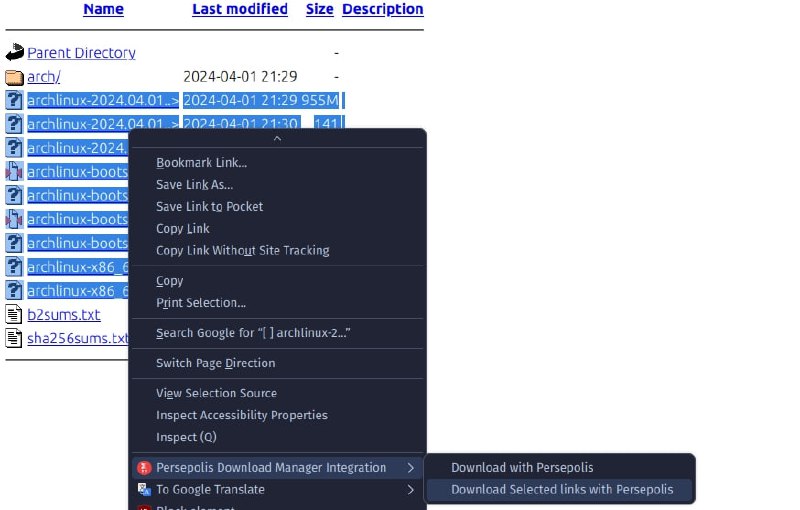
Task: Click unknown-file icon beside archlinux-x86_6 first row
Action: tap(14, 267)
